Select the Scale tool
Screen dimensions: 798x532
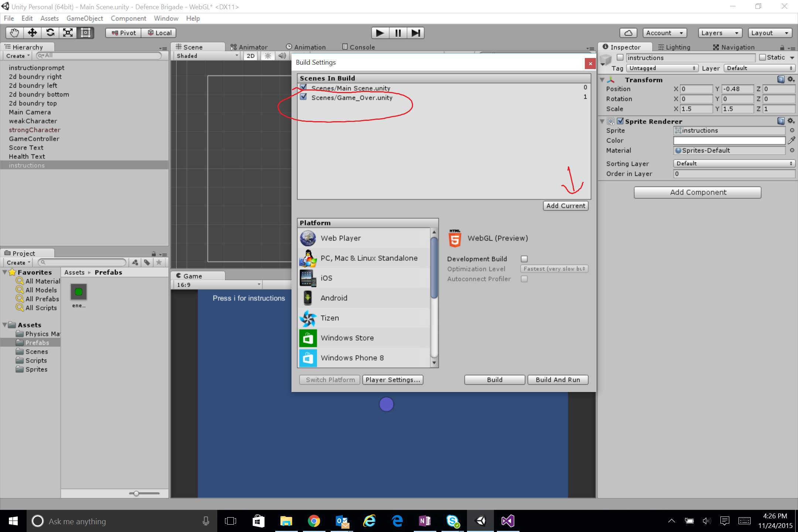tap(68, 33)
